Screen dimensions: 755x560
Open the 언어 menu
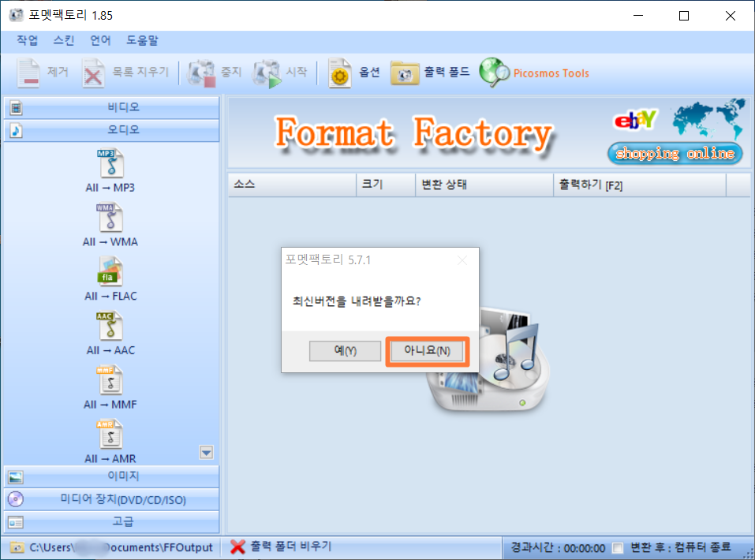coord(100,40)
